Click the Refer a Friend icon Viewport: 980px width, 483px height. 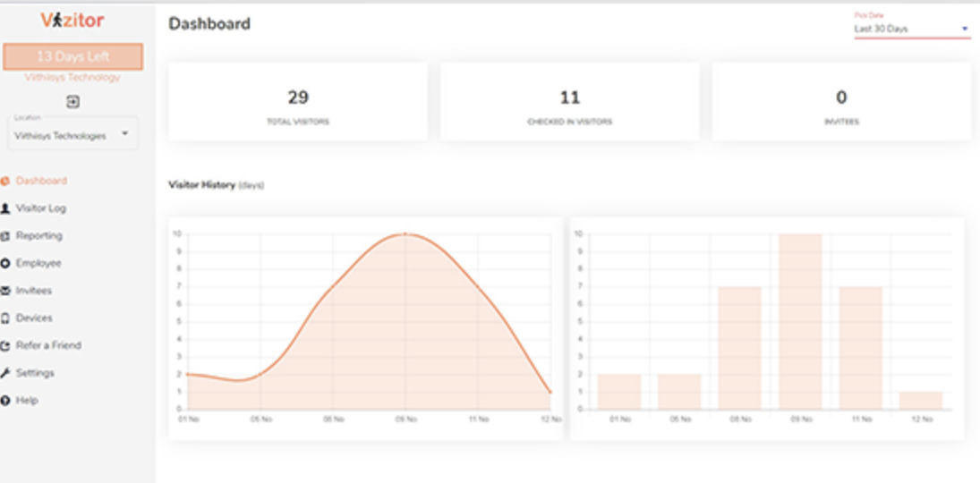[x=5, y=346]
